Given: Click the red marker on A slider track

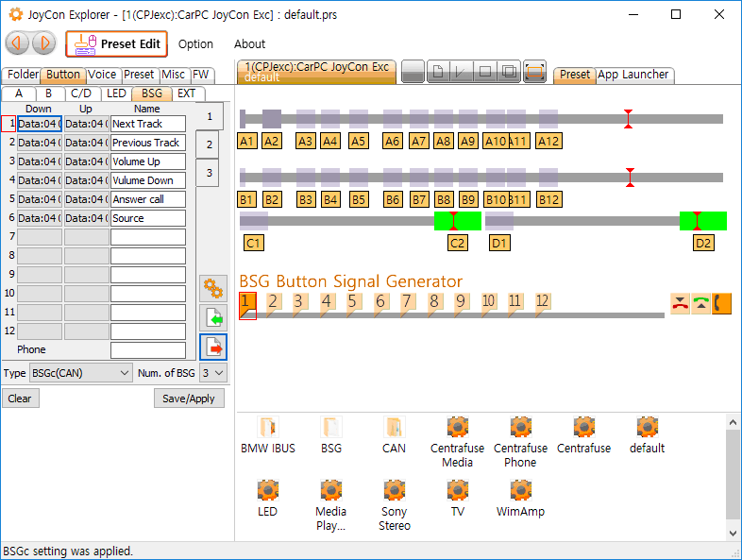Looking at the screenshot, I should click(628, 119).
